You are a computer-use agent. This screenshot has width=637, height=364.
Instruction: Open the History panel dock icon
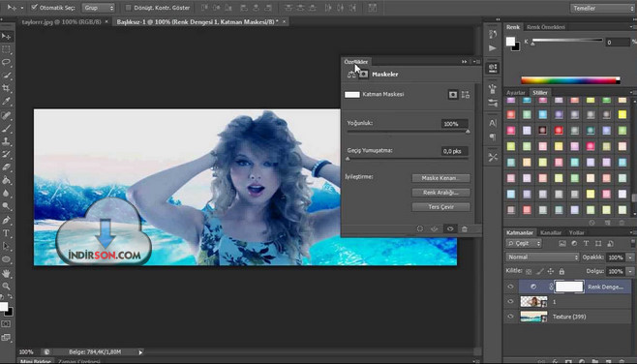tap(493, 35)
